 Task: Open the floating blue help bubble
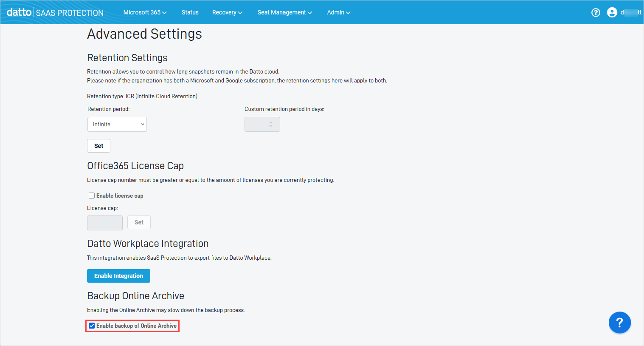click(x=619, y=323)
